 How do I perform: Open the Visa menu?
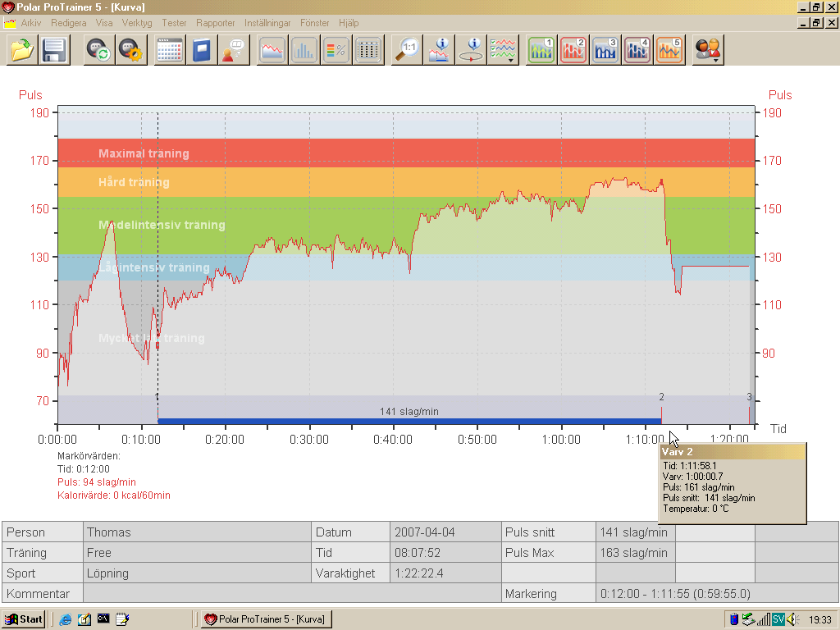click(104, 23)
